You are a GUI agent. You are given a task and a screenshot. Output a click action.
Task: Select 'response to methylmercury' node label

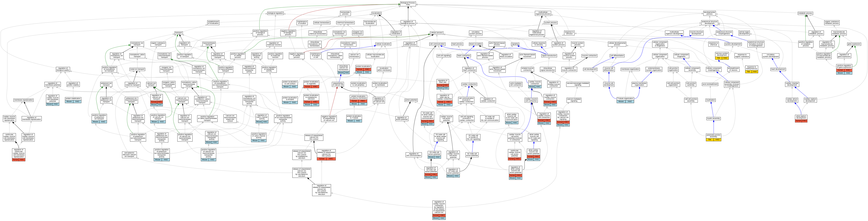pos(752,68)
